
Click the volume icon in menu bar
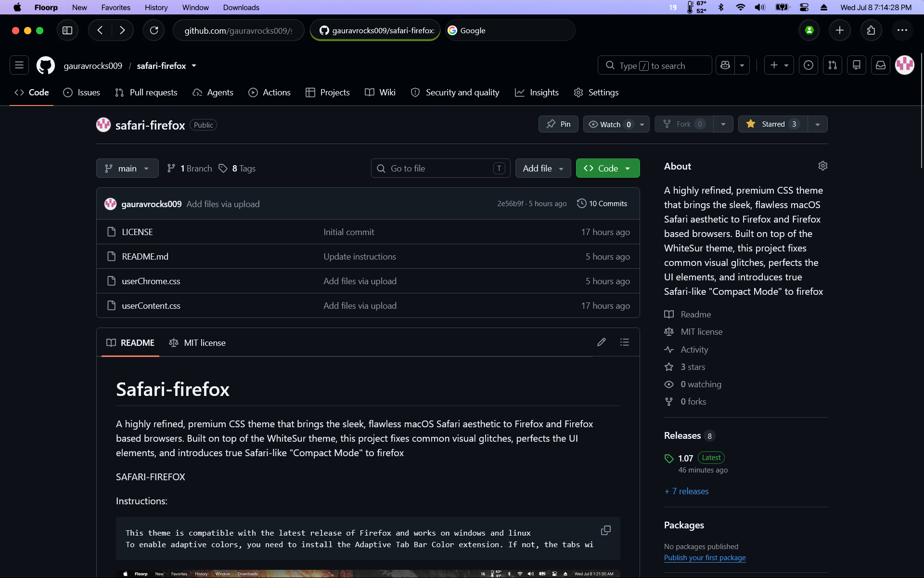[x=760, y=7]
